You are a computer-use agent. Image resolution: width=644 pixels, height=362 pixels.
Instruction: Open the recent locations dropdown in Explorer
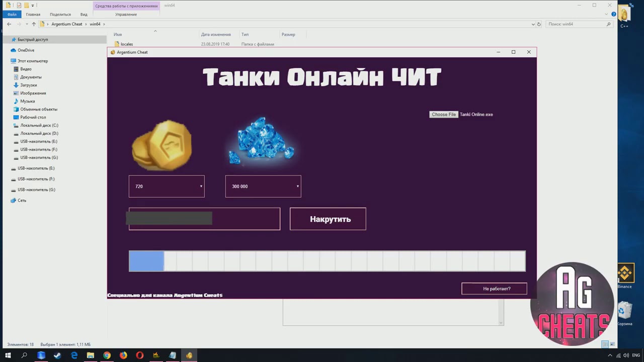point(27,24)
